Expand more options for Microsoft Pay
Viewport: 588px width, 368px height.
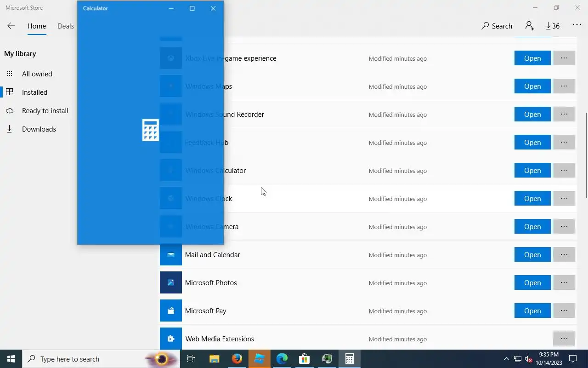(x=564, y=310)
